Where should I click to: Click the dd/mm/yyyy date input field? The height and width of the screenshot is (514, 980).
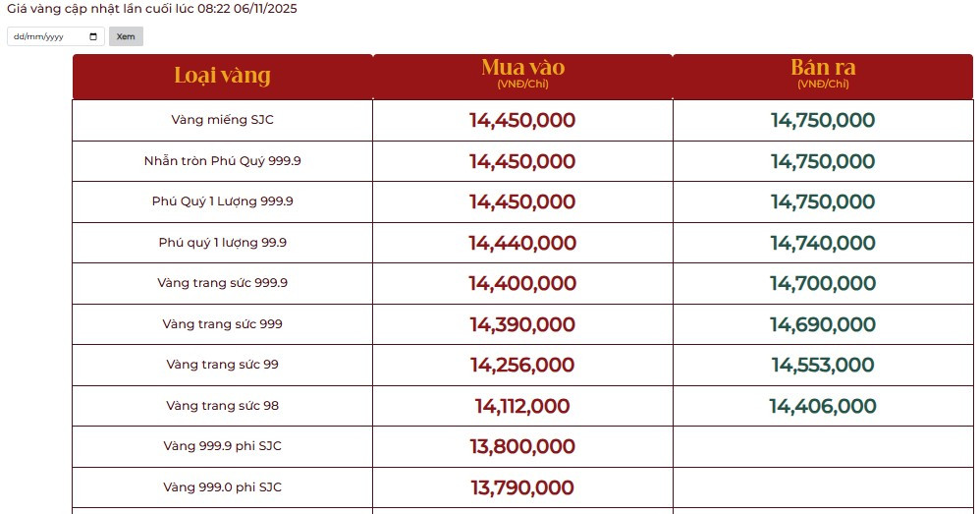(x=44, y=36)
